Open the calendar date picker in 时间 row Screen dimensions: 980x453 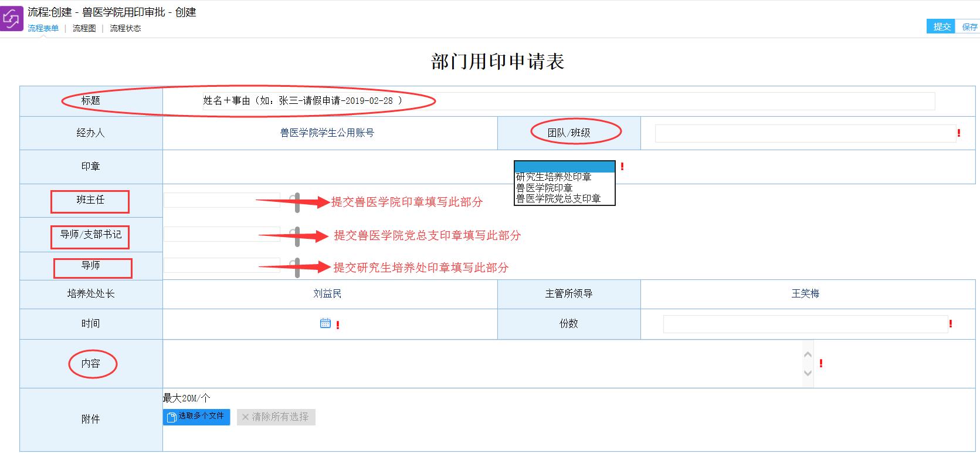click(325, 323)
